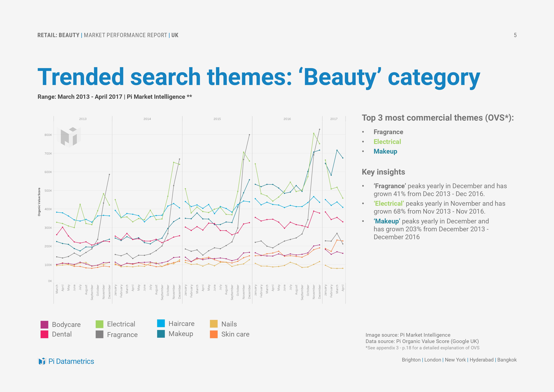Click the Makeup legend color swatch

pos(161,334)
